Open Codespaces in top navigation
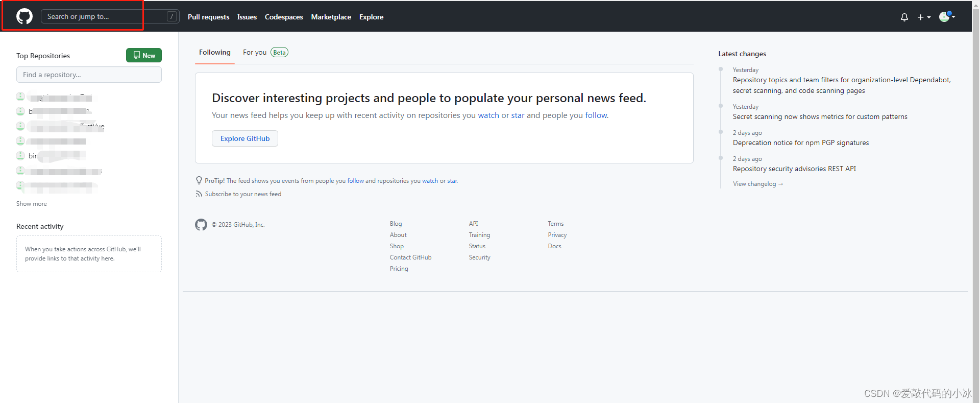 [x=284, y=17]
